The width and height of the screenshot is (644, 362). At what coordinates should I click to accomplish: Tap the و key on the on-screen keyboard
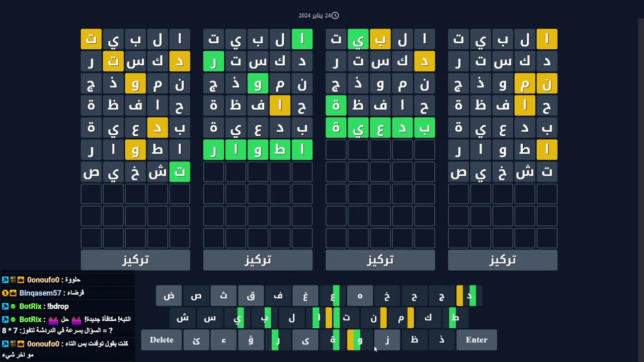coord(359,340)
